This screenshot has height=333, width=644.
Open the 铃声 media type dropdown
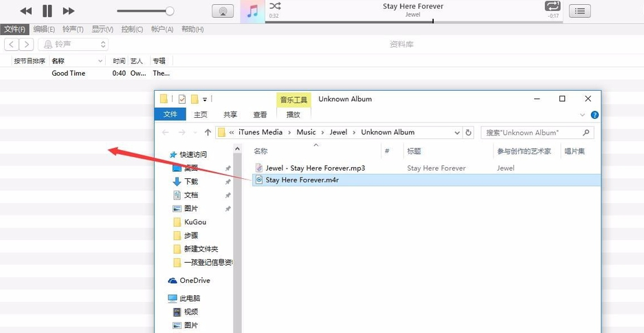pyautogui.click(x=73, y=45)
